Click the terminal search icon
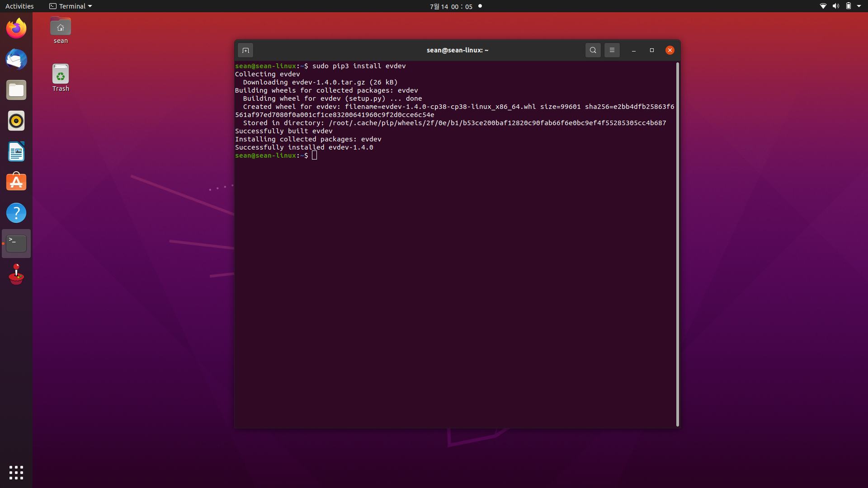This screenshot has width=868, height=488. click(x=593, y=50)
